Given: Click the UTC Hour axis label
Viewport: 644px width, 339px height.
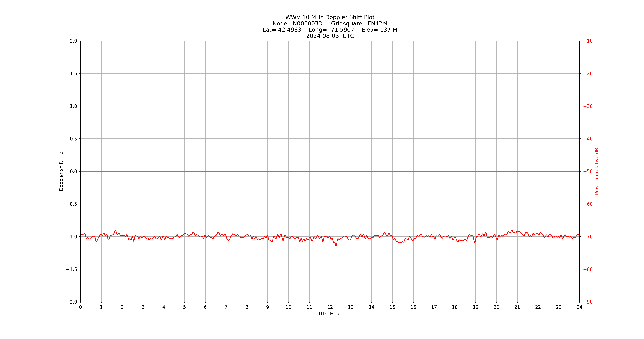Looking at the screenshot, I should coord(331,313).
